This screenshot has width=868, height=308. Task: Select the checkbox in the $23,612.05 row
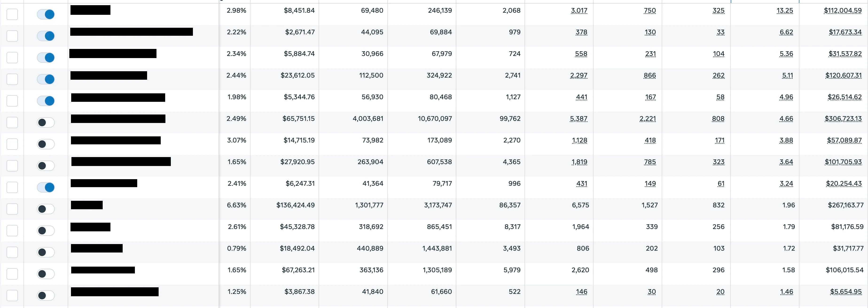[x=12, y=79]
